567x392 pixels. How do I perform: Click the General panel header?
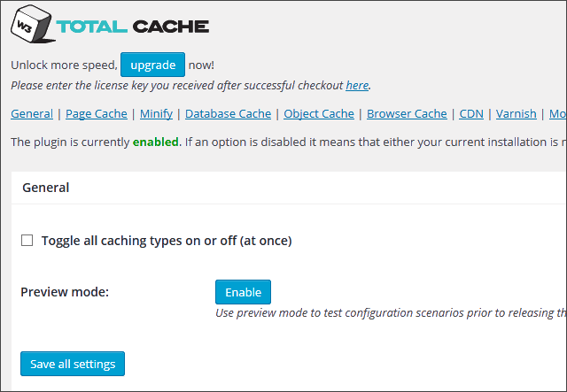pos(45,188)
